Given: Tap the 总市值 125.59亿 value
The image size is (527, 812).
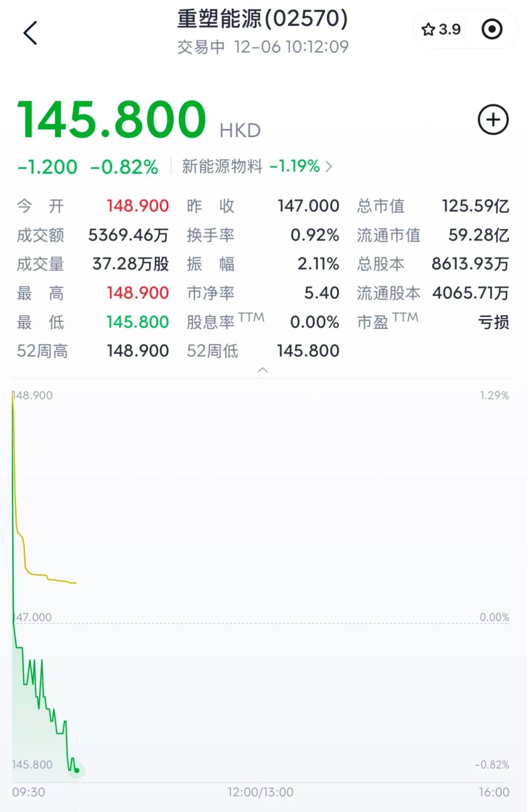Looking at the screenshot, I should (x=475, y=206).
